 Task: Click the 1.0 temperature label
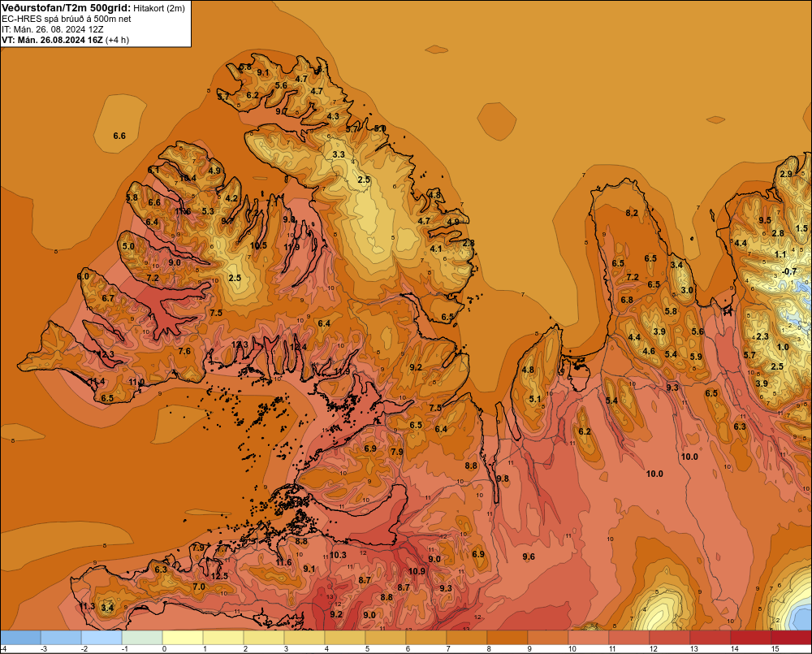pos(783,347)
